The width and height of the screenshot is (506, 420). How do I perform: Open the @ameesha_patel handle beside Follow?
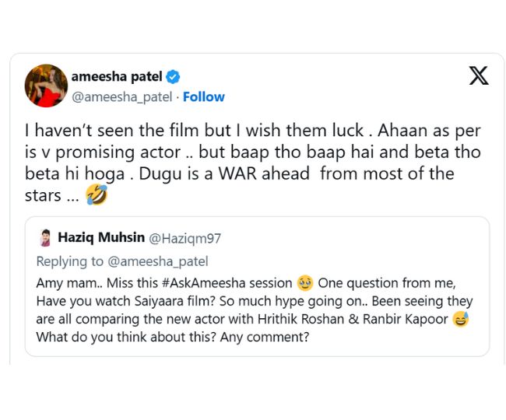122,97
